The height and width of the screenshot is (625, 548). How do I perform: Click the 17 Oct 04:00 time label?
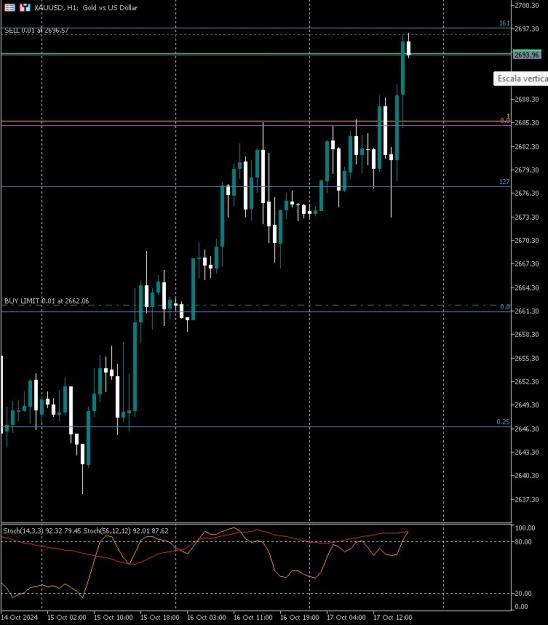pos(346,617)
